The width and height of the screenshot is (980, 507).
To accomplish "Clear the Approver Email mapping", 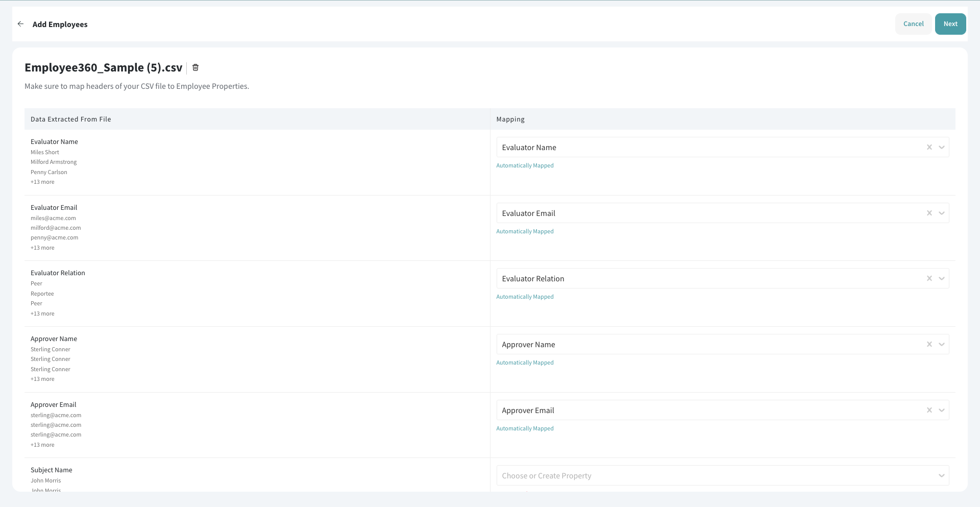I will click(x=929, y=411).
